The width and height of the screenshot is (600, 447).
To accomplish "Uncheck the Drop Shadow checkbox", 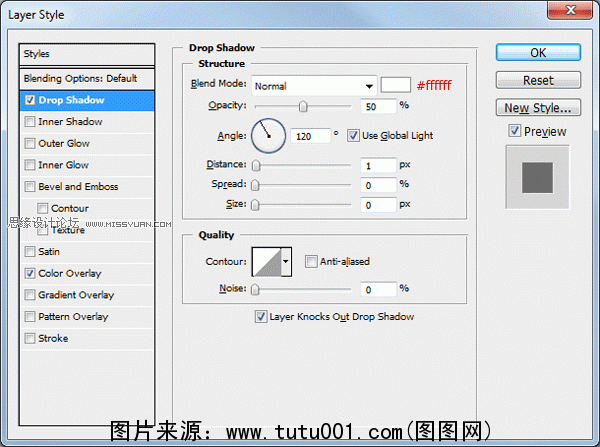I will tap(30, 100).
